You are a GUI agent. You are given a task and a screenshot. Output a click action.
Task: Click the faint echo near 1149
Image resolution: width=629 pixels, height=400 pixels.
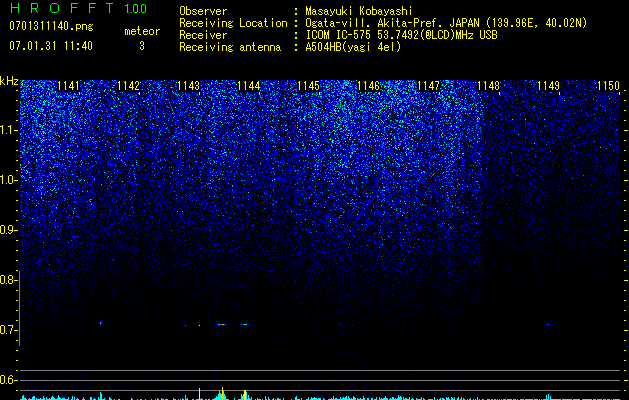pyautogui.click(x=548, y=324)
